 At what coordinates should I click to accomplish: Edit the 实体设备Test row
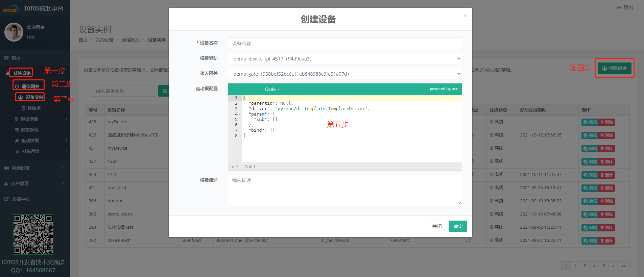(590, 228)
